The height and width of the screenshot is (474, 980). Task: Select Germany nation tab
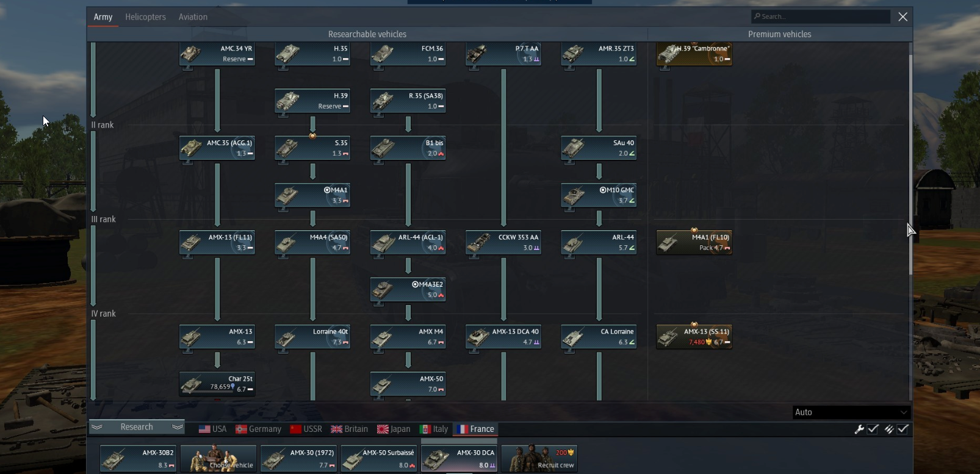click(x=259, y=429)
